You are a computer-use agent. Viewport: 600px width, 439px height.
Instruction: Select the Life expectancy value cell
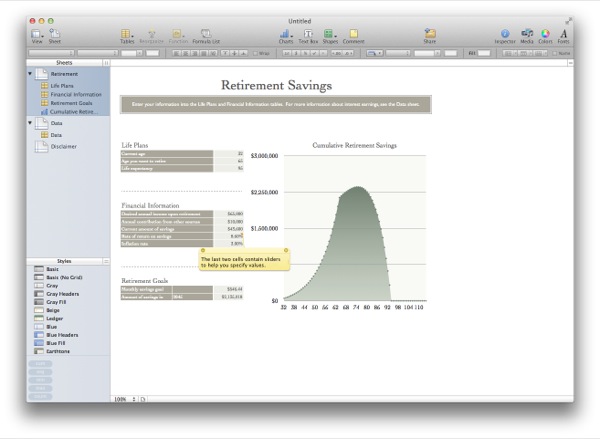point(228,168)
